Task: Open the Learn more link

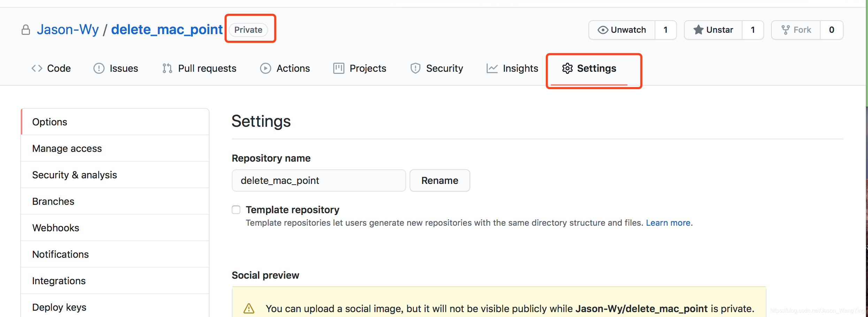Action: [x=668, y=223]
